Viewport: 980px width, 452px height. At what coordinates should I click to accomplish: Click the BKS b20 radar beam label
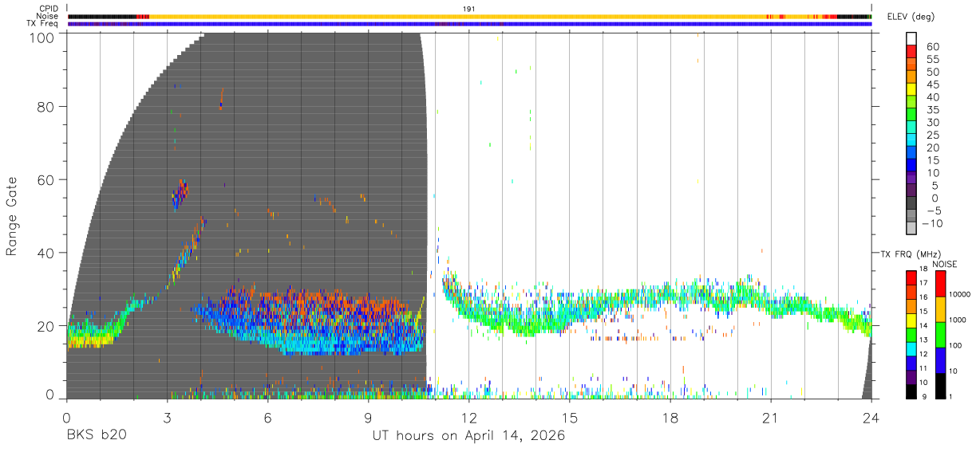97,436
